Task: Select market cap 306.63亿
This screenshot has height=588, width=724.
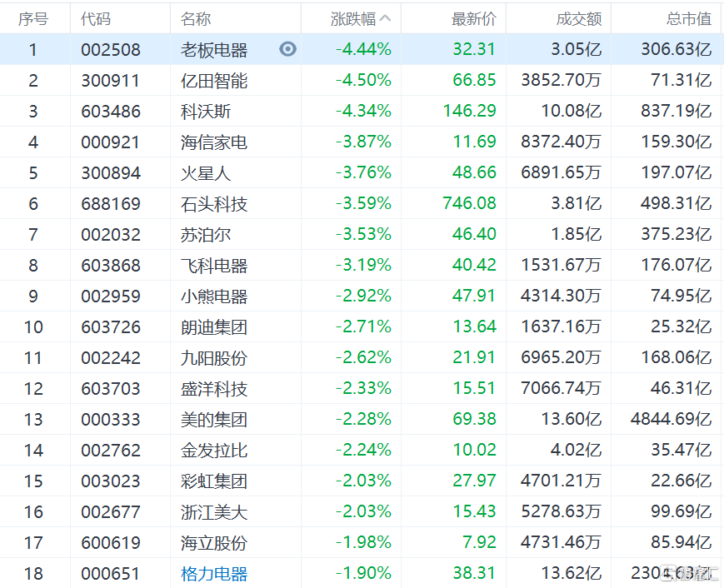Action: [677, 49]
